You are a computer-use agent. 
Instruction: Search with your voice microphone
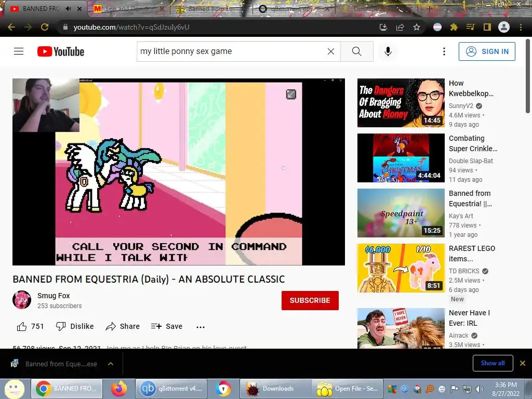(x=388, y=51)
